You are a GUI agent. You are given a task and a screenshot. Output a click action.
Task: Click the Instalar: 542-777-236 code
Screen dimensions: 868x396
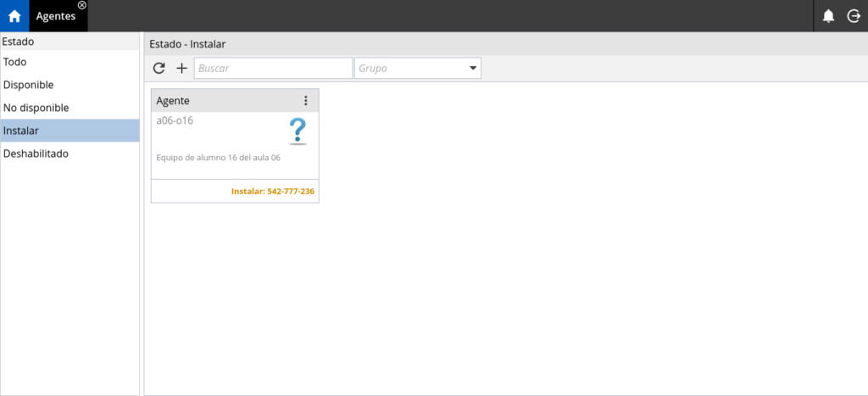click(x=273, y=192)
